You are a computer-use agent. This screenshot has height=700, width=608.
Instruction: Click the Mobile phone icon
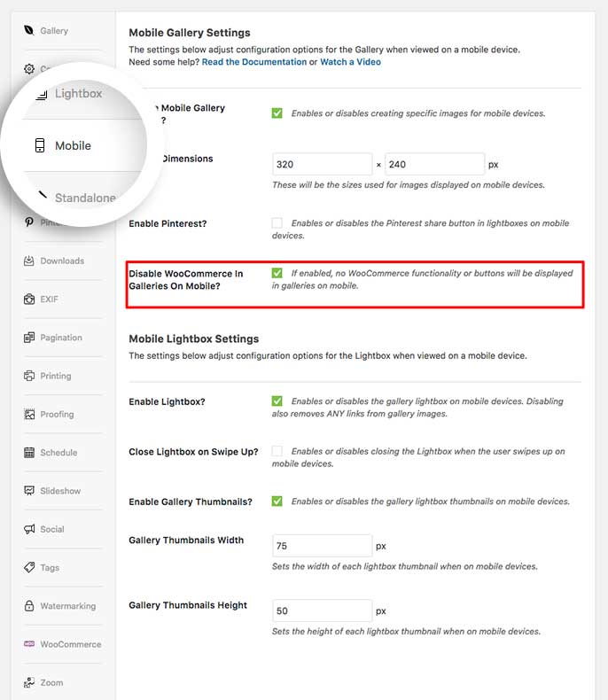pos(40,145)
